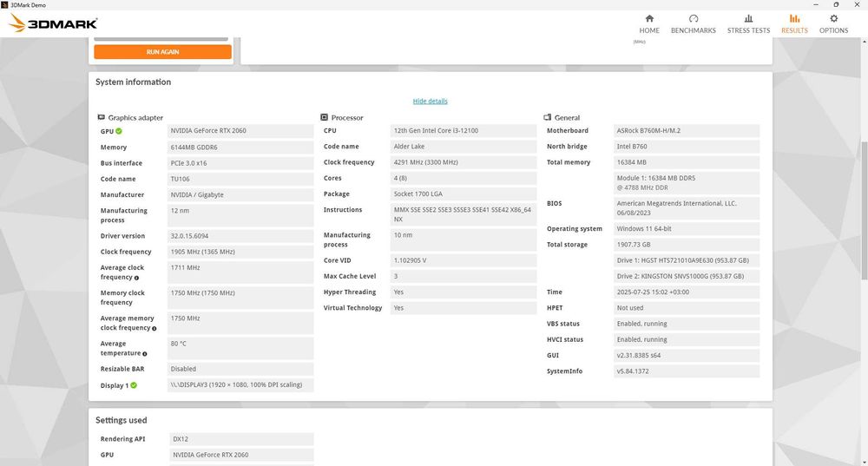Select Hyper Threading value Yes
Screen dimensions: 868x466
[464, 292]
